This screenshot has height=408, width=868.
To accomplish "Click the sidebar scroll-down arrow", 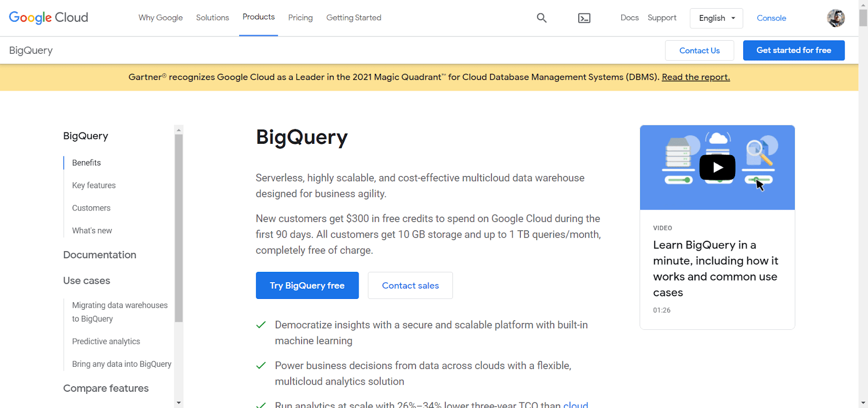I will click(x=179, y=403).
